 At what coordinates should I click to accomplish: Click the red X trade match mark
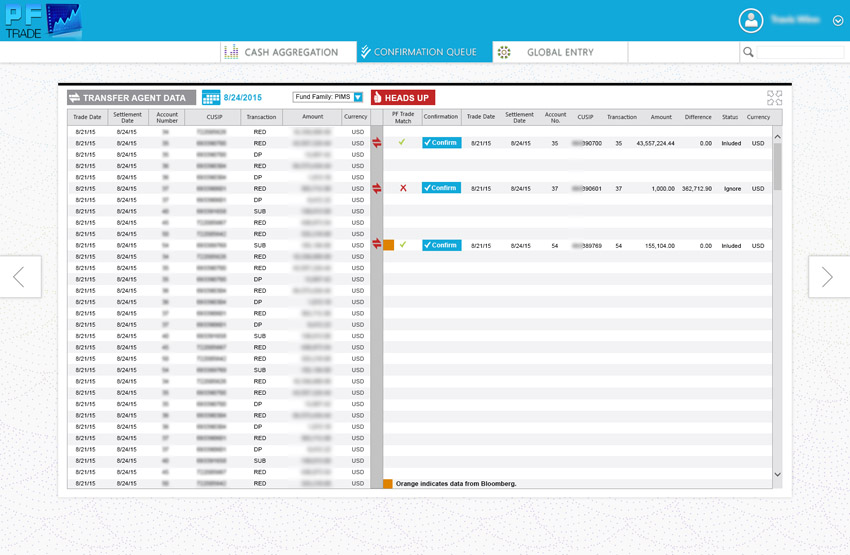tap(403, 188)
